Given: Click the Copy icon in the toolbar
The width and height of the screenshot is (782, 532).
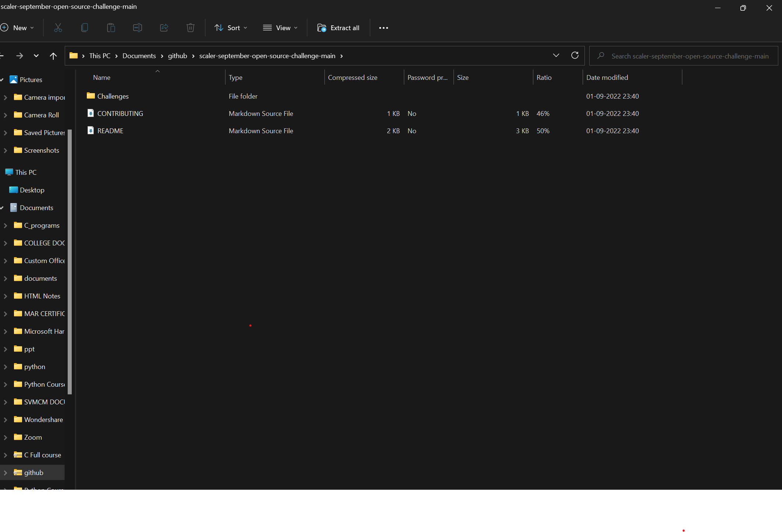Looking at the screenshot, I should pyautogui.click(x=84, y=28).
